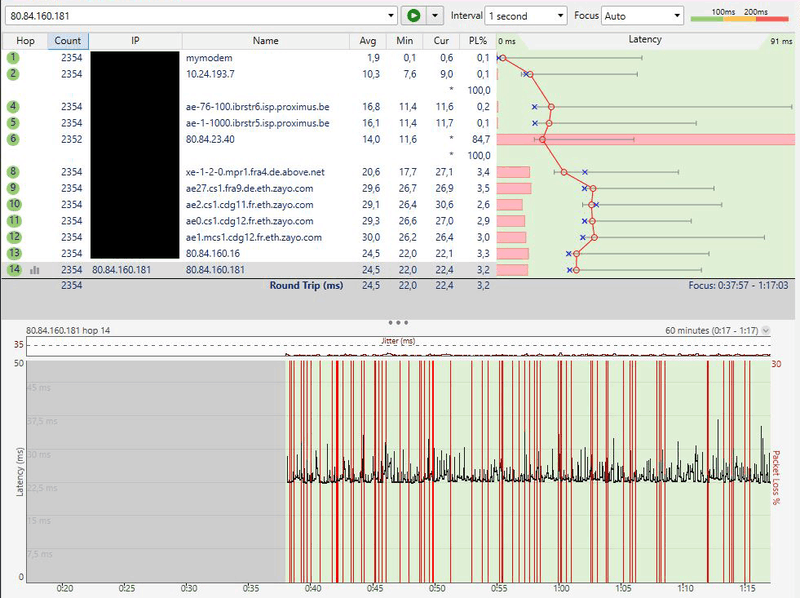Click Focus: 0:37:57 - 1:17:03 text
Viewport: 800px width, 598px height.
pos(738,286)
